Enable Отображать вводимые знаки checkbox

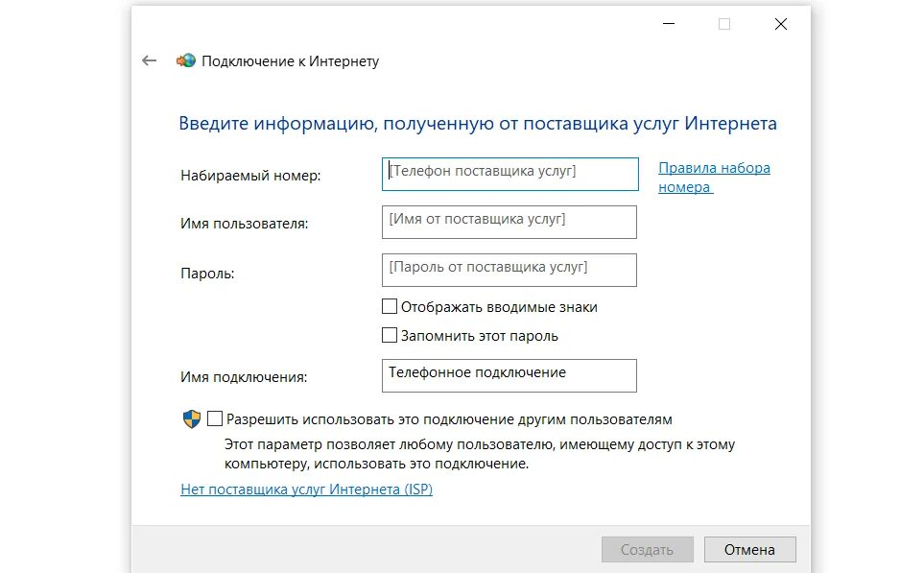click(x=390, y=306)
